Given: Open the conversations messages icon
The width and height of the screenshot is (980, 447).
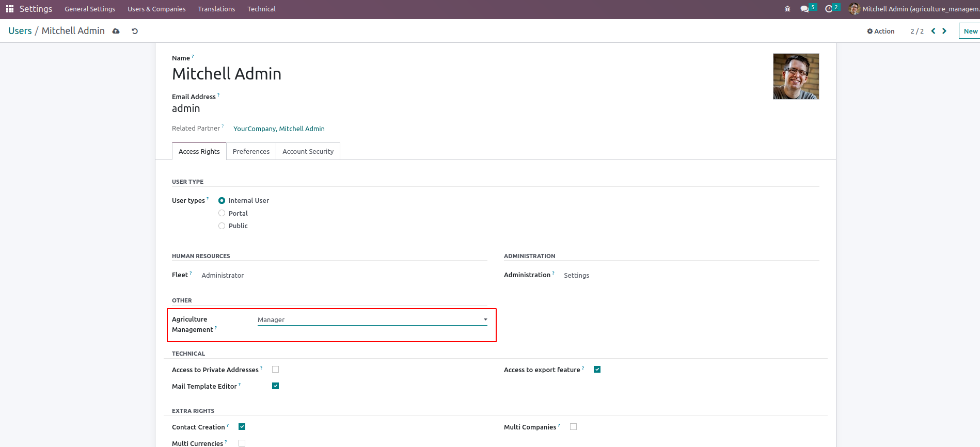Looking at the screenshot, I should click(804, 9).
